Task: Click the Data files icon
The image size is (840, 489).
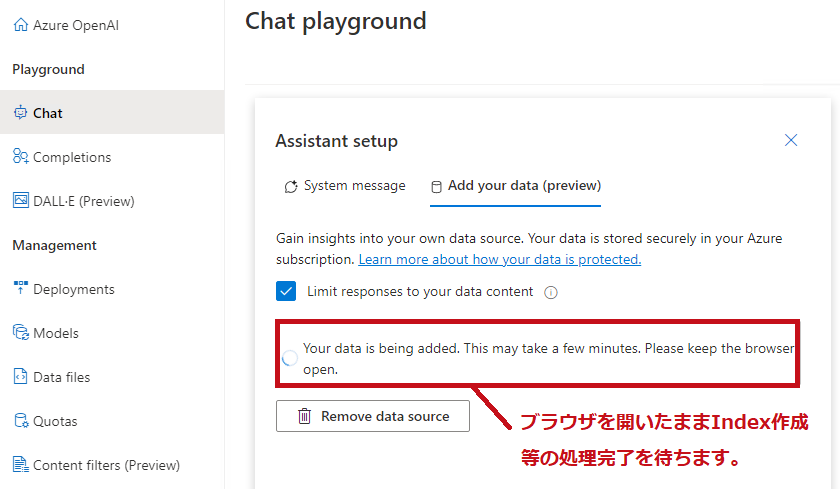Action: point(20,376)
